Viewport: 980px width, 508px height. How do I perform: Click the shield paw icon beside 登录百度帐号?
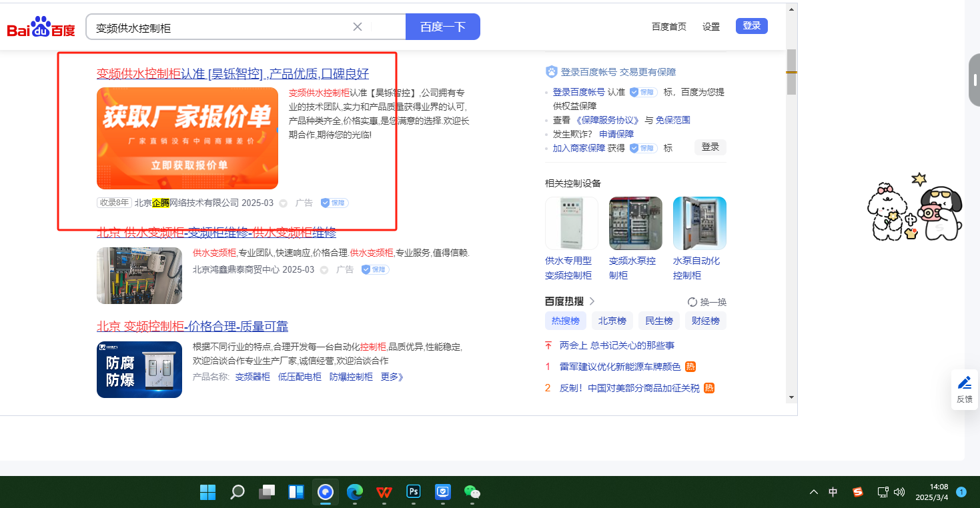click(551, 72)
